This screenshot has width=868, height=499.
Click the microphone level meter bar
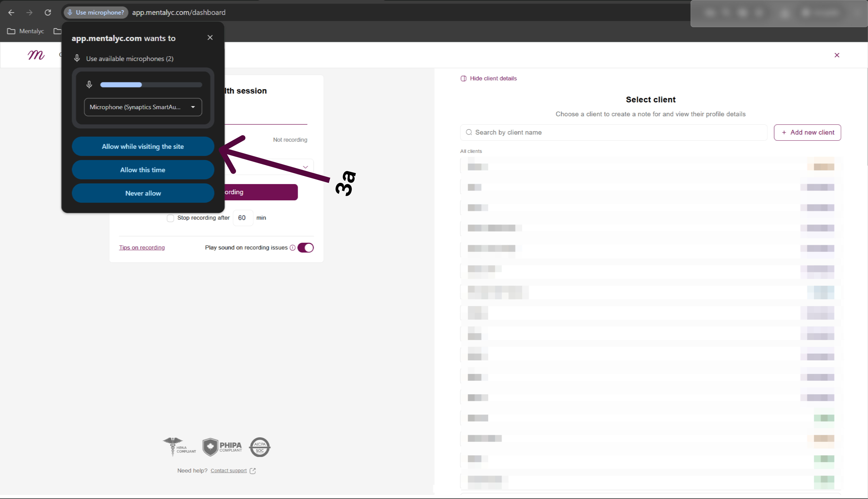click(151, 85)
